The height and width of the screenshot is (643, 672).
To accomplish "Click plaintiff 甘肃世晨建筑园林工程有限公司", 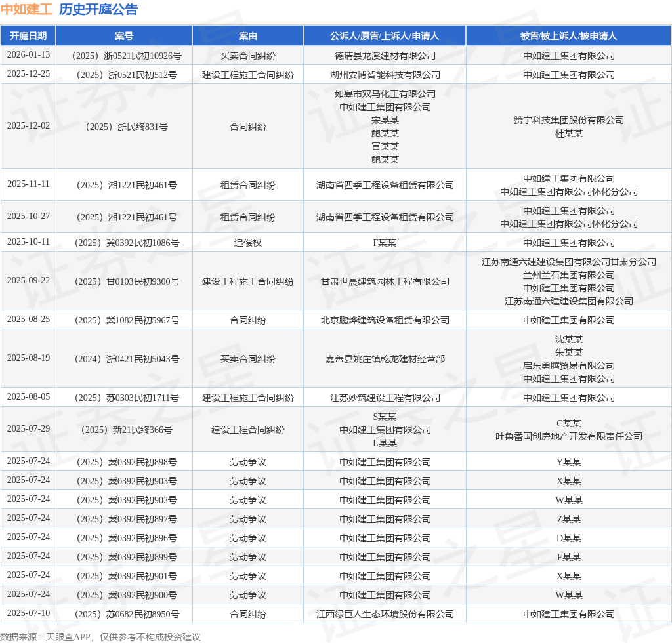I will 385,281.
